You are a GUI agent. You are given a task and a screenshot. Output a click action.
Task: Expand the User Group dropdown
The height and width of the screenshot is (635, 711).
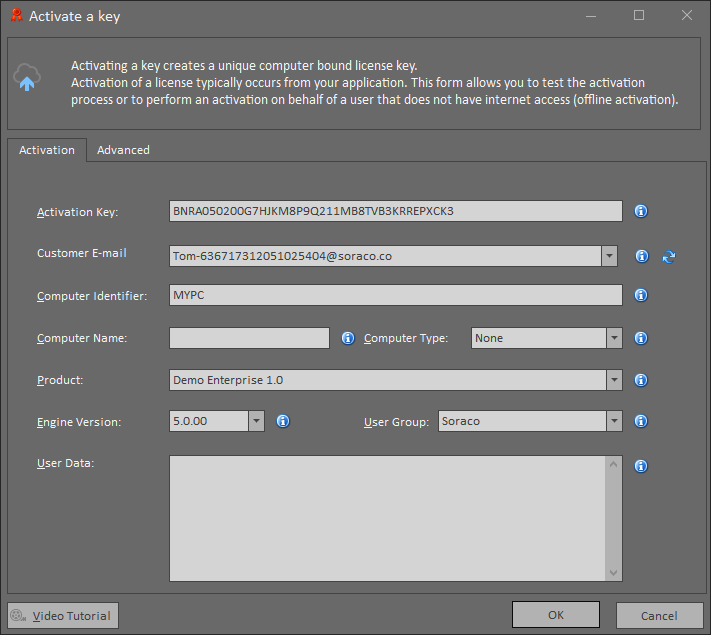click(614, 421)
